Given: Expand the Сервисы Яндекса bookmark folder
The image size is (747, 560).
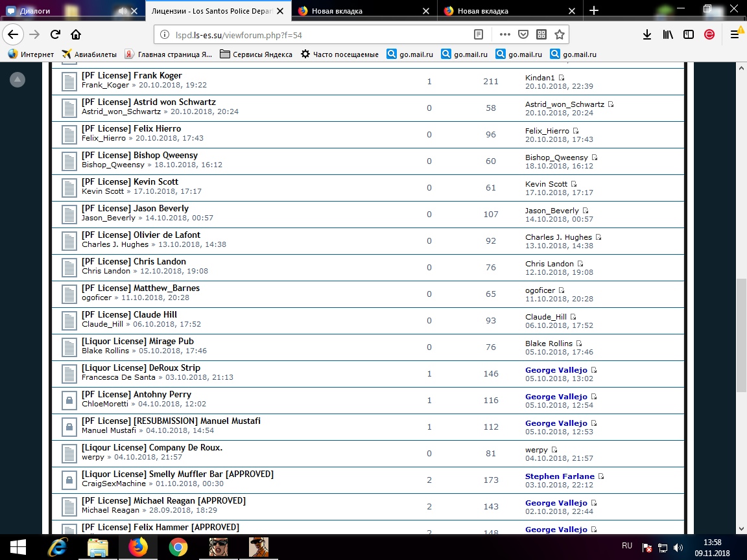Looking at the screenshot, I should (x=256, y=54).
